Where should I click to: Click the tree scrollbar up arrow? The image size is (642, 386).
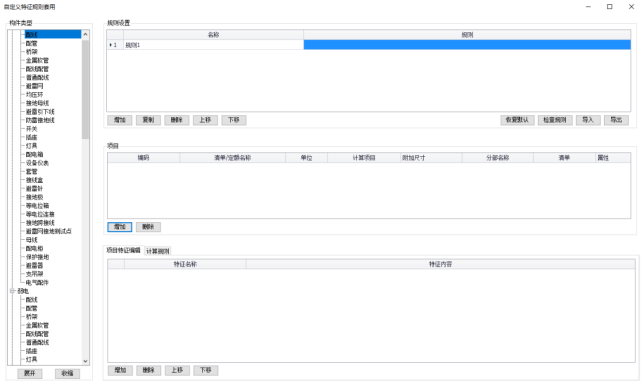[85, 34]
